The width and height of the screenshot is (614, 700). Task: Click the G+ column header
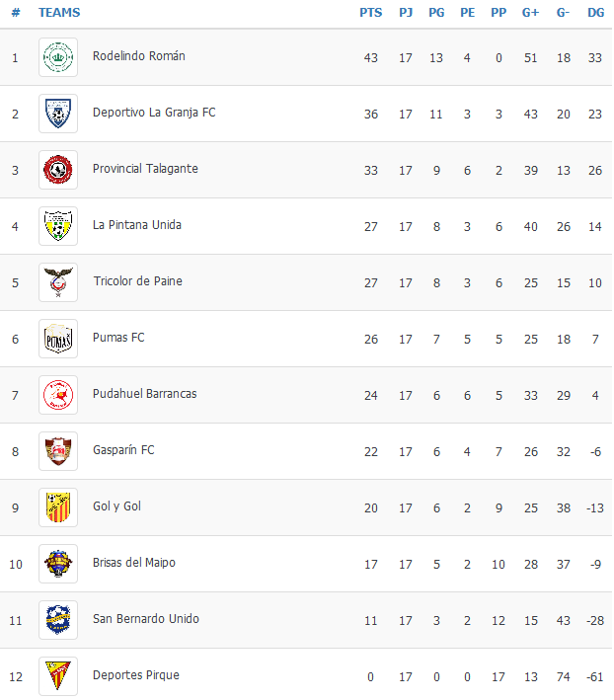coord(530,13)
